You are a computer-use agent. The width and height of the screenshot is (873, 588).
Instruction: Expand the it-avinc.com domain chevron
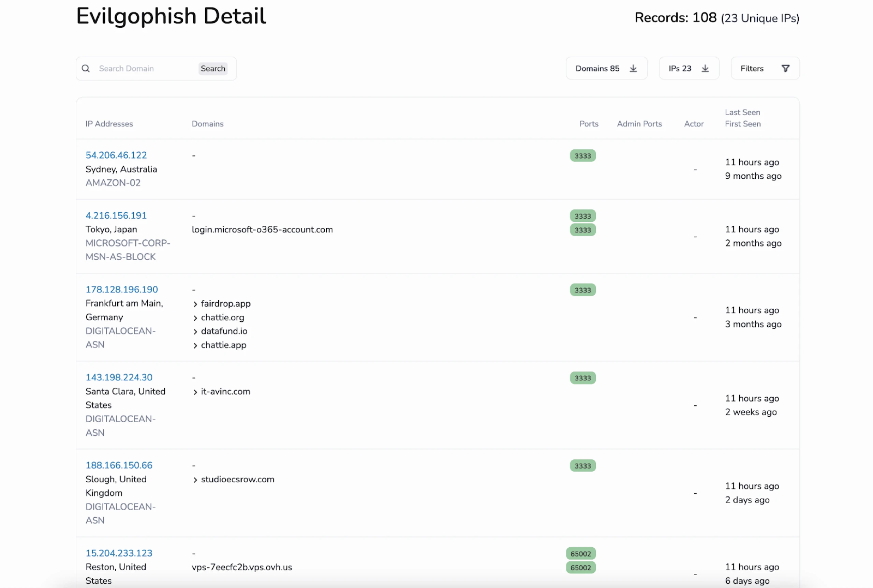[195, 392]
